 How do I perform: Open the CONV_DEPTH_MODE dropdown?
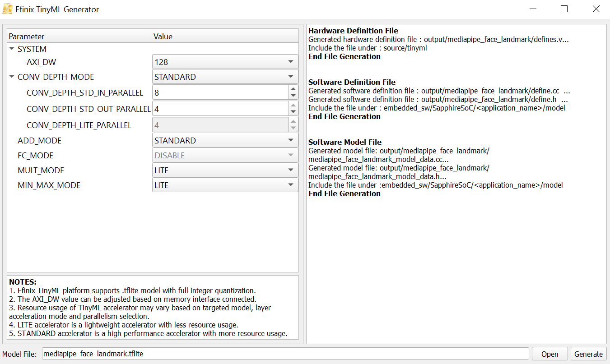click(x=290, y=77)
